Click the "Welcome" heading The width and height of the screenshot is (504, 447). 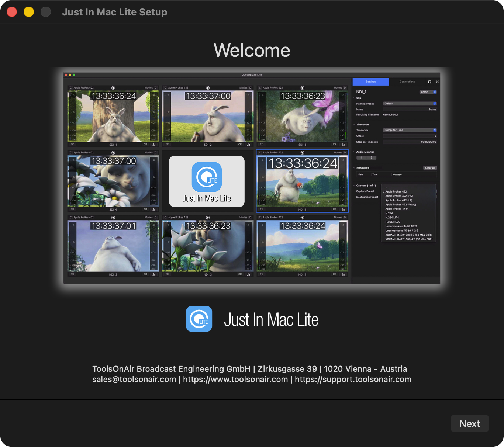click(x=252, y=50)
